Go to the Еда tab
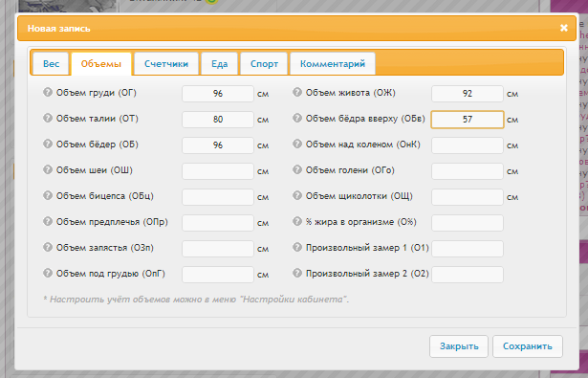Screen dimensions: 588x378 tap(219, 64)
